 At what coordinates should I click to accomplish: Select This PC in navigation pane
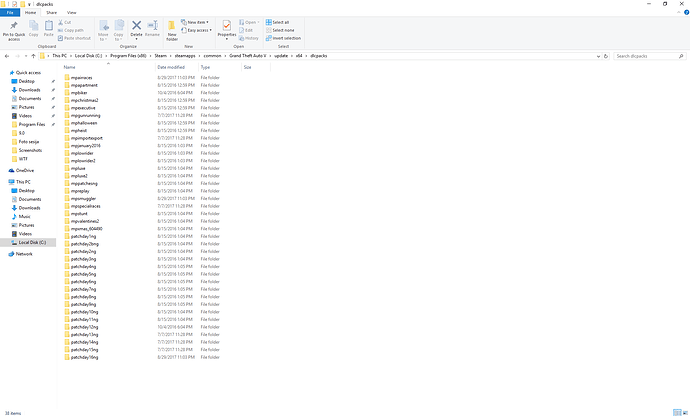point(20,182)
